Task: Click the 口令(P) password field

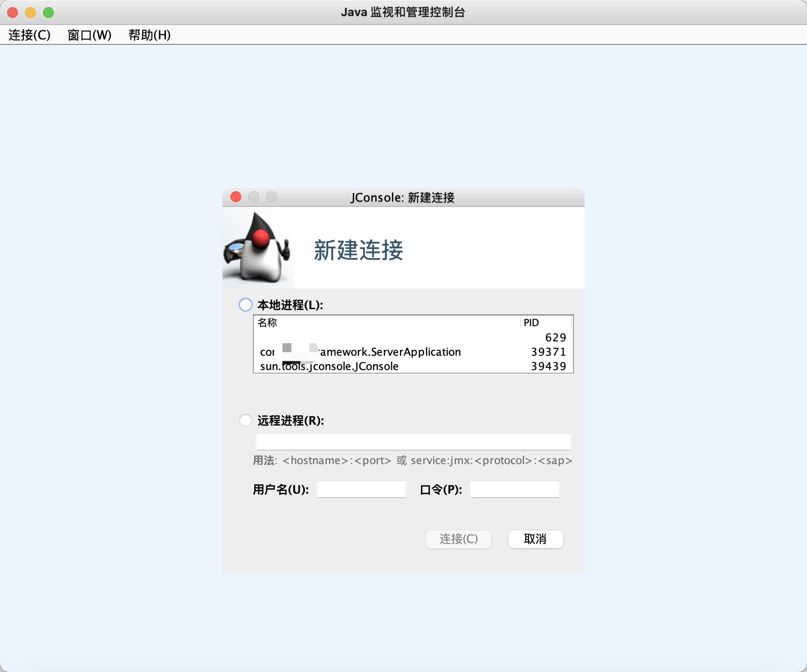Action: [x=514, y=489]
